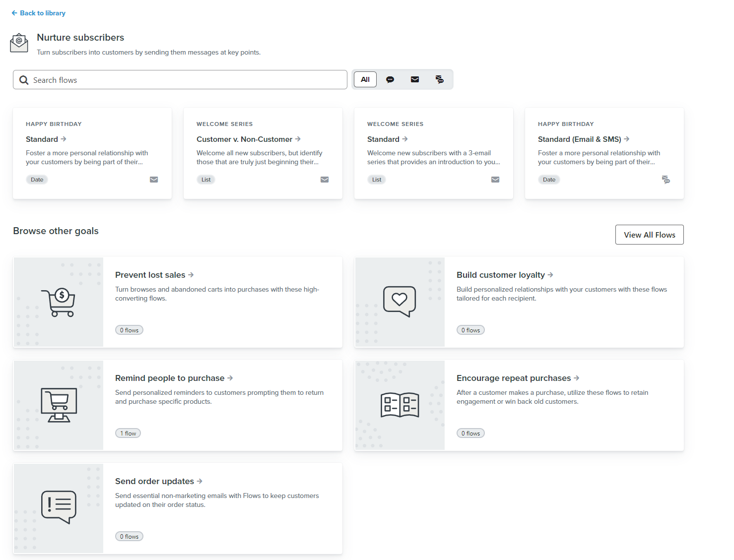Image resolution: width=734 pixels, height=560 pixels.
Task: Click the arrow beside Remind people to purchase
Action: pyautogui.click(x=230, y=378)
